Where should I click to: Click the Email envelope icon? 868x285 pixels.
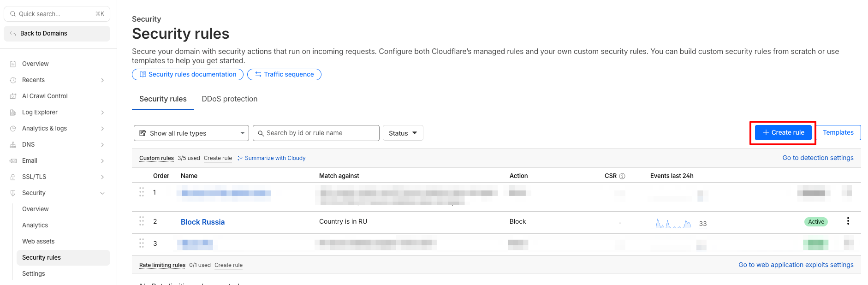13,160
